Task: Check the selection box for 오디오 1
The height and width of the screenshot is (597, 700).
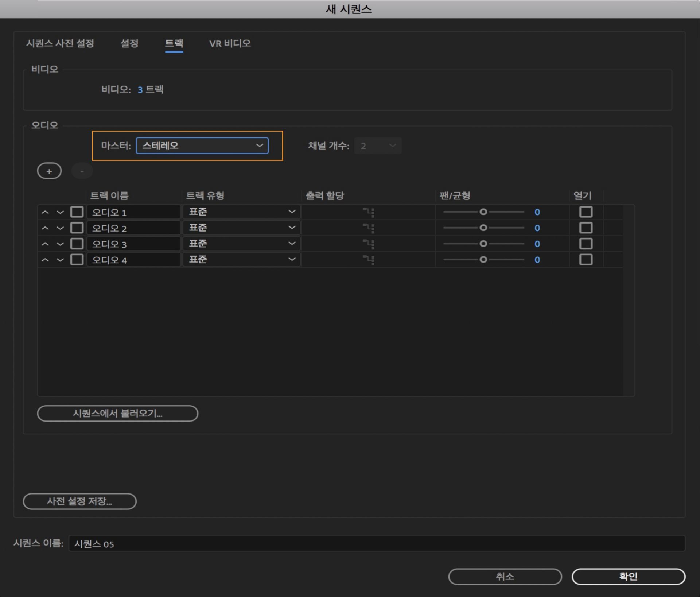Action: [77, 212]
